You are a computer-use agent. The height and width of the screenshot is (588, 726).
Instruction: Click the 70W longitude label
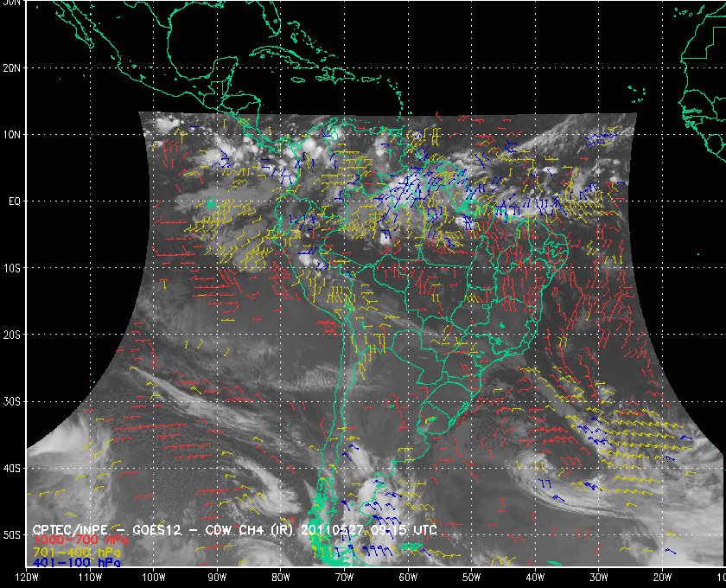click(x=345, y=578)
